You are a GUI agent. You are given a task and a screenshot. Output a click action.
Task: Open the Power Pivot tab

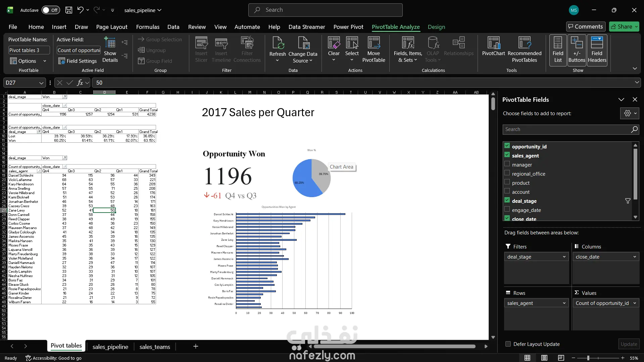pos(348,27)
